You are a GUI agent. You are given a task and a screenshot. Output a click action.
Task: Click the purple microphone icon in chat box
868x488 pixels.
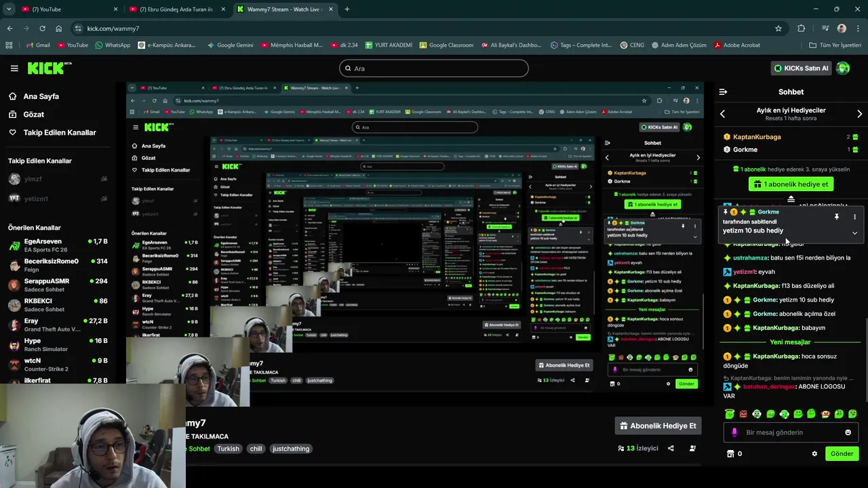coord(734,432)
